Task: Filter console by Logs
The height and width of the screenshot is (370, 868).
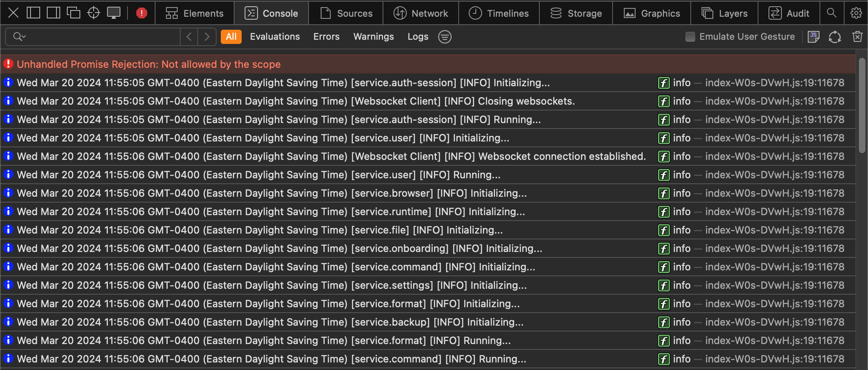Action: click(418, 37)
